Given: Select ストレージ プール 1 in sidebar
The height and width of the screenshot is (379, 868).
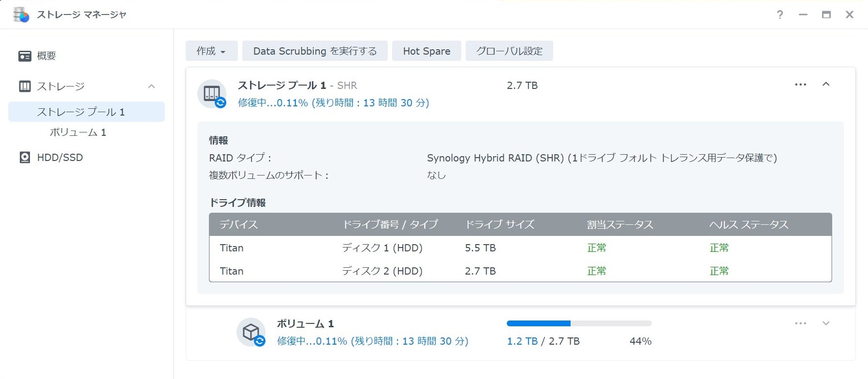Looking at the screenshot, I should (x=81, y=112).
